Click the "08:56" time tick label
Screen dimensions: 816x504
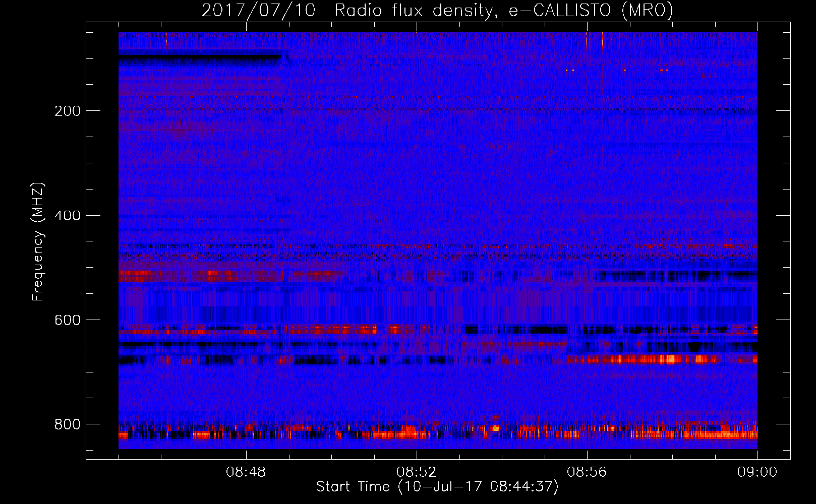point(587,472)
